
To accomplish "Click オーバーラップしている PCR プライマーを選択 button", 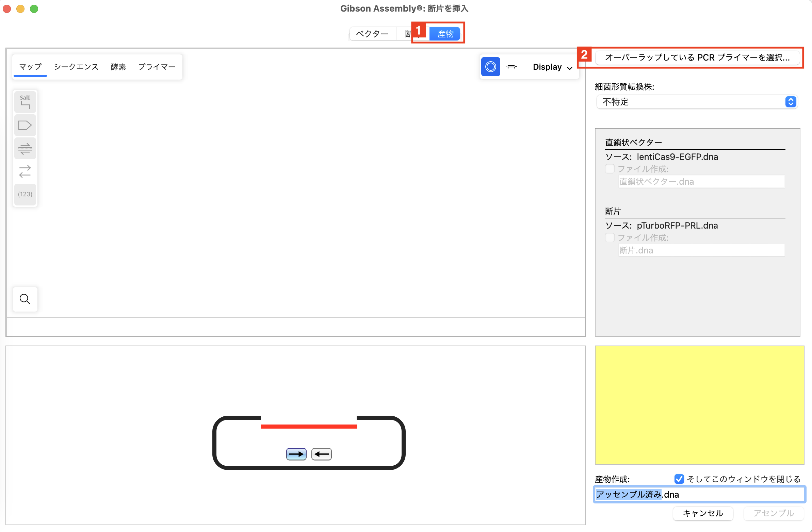I will pos(697,57).
